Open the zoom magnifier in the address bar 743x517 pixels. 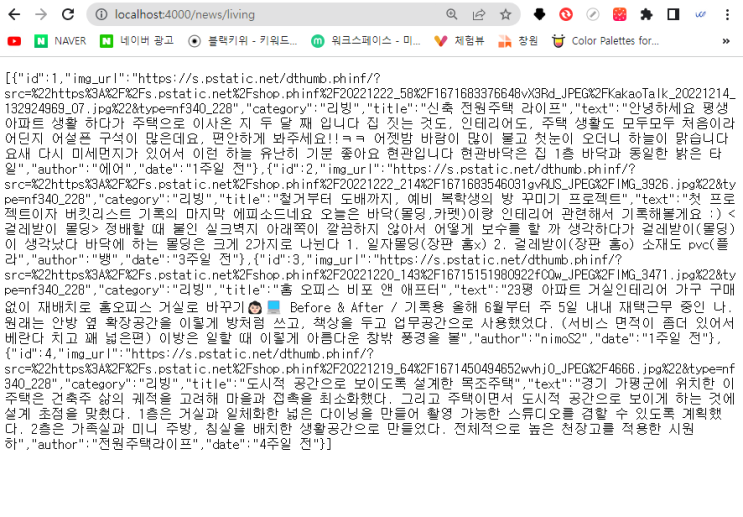[x=452, y=15]
